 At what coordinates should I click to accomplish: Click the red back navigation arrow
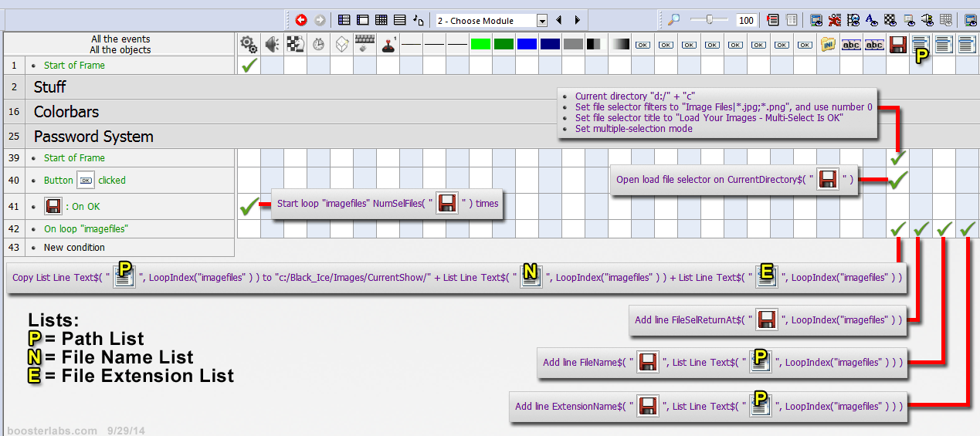click(x=301, y=21)
